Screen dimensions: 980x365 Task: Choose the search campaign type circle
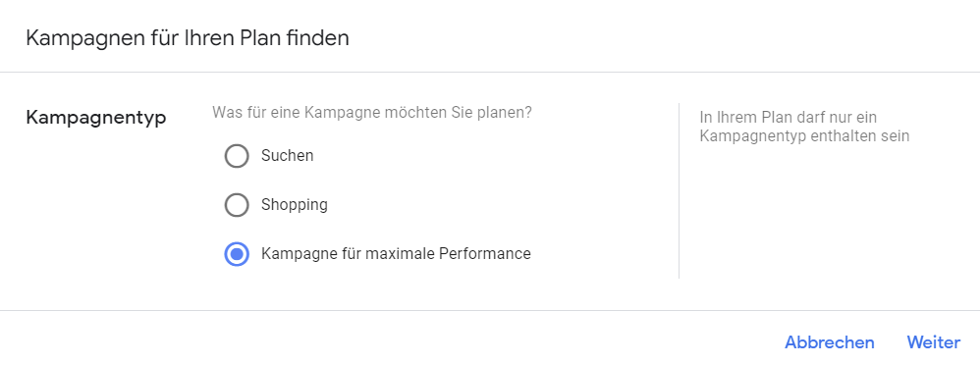[x=237, y=156]
